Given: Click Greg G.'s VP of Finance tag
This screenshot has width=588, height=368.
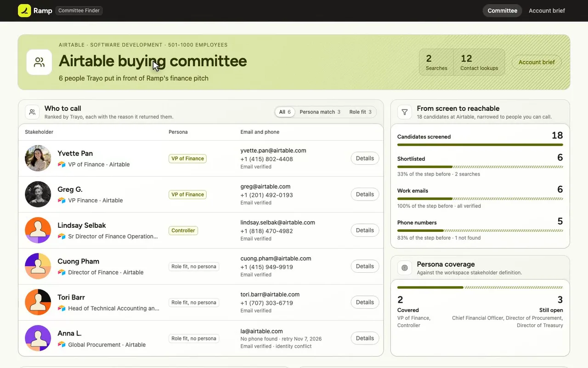Looking at the screenshot, I should pos(187,195).
